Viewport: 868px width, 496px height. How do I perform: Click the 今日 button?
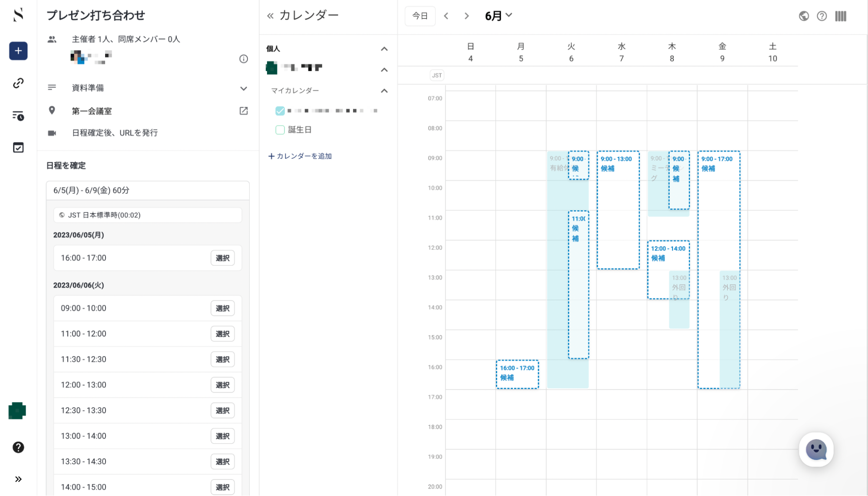420,16
